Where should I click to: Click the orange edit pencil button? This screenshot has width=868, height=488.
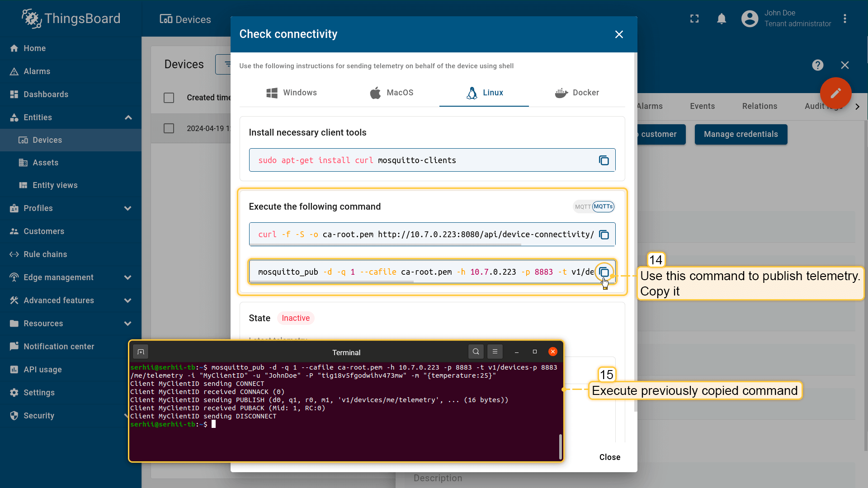click(835, 93)
